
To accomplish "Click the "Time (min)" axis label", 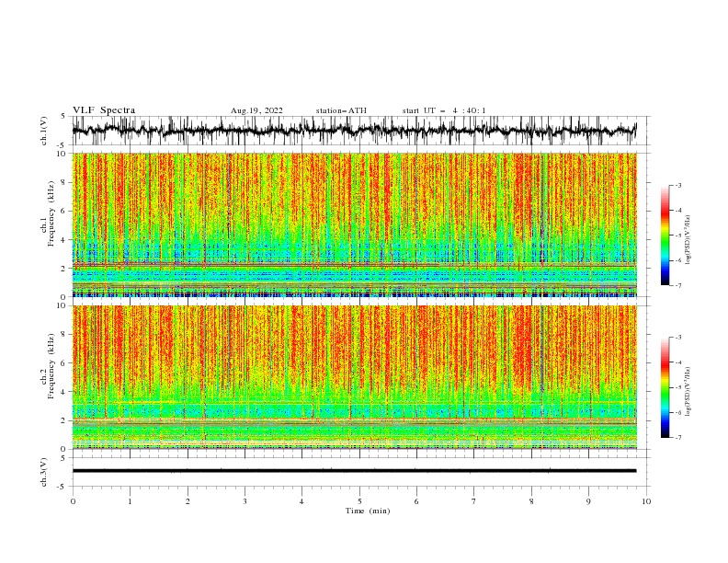I will [368, 511].
